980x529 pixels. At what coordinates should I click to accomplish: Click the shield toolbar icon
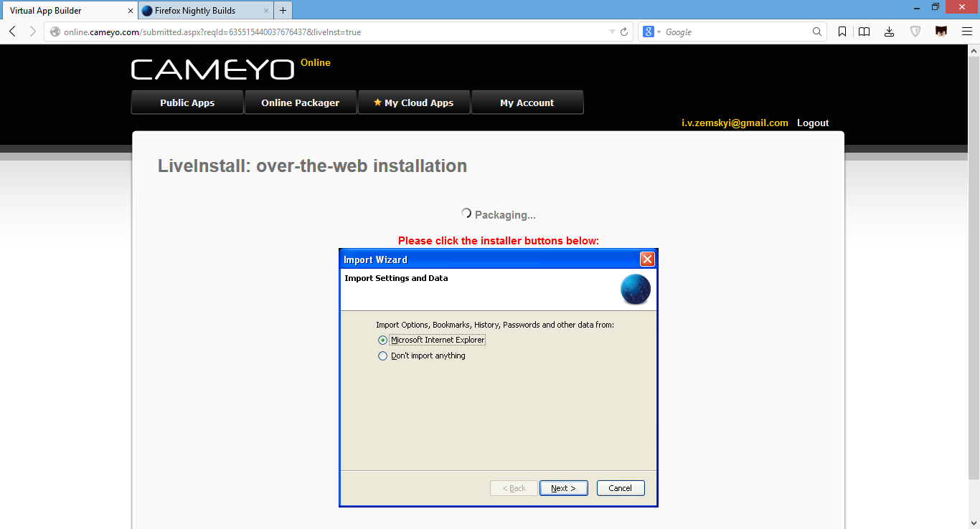(x=915, y=32)
